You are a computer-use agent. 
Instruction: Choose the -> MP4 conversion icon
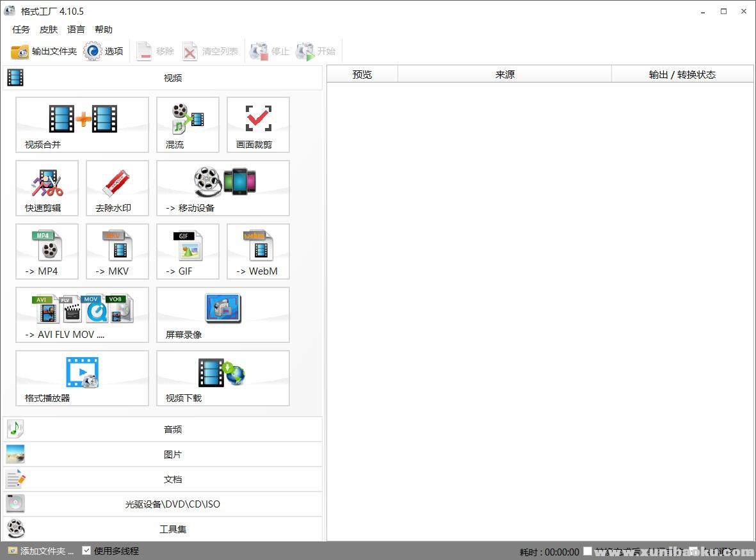47,251
